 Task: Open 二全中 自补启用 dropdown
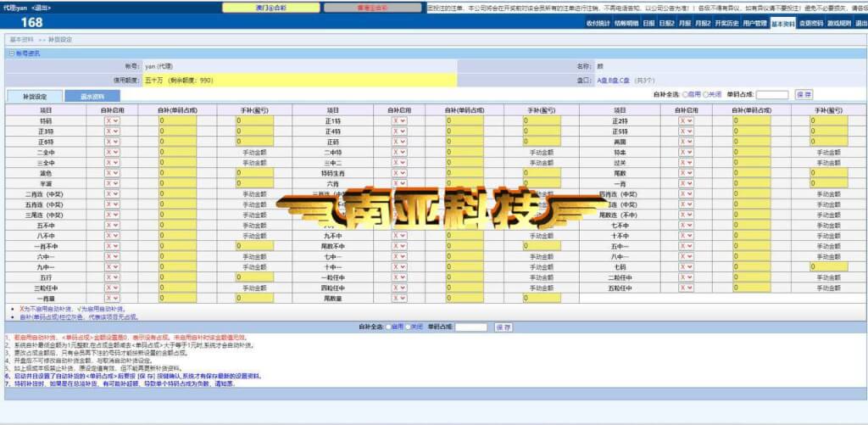[112, 153]
